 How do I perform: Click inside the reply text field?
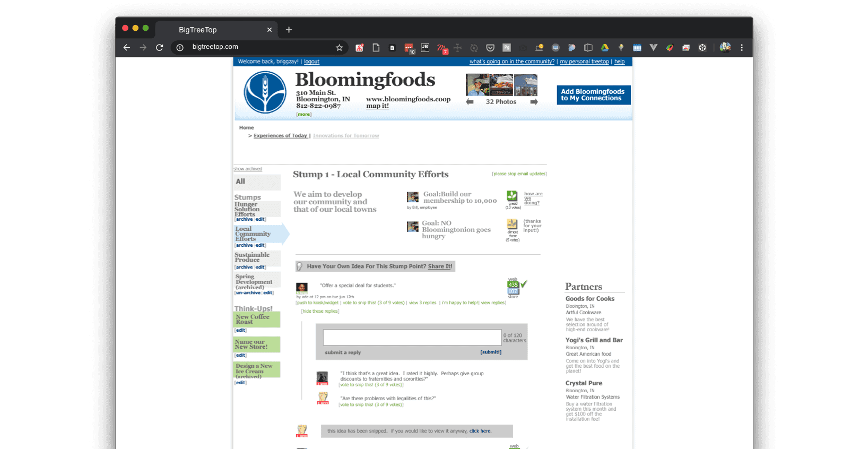[412, 337]
